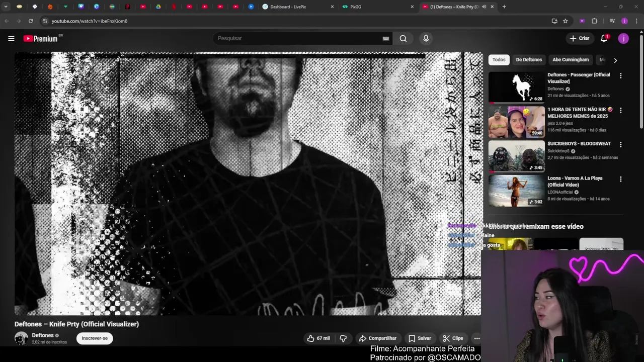The image size is (644, 362).
Task: Bookmark this page with star icon
Action: coord(566,21)
